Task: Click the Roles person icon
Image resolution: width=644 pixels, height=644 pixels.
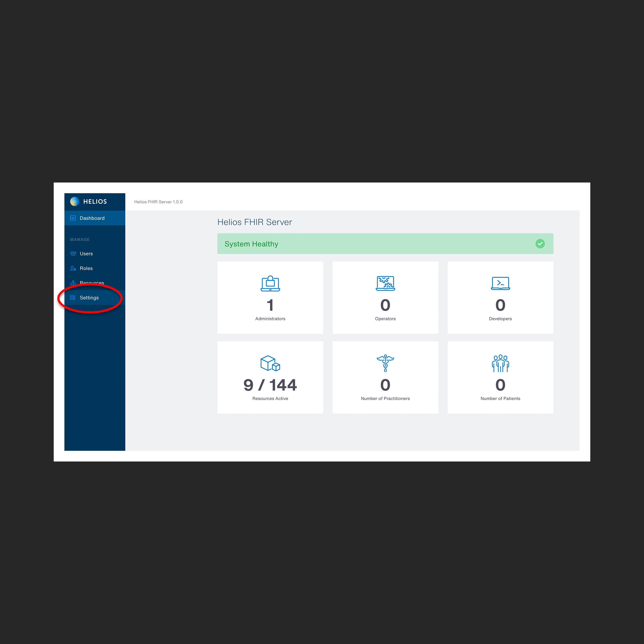Action: coord(73,268)
